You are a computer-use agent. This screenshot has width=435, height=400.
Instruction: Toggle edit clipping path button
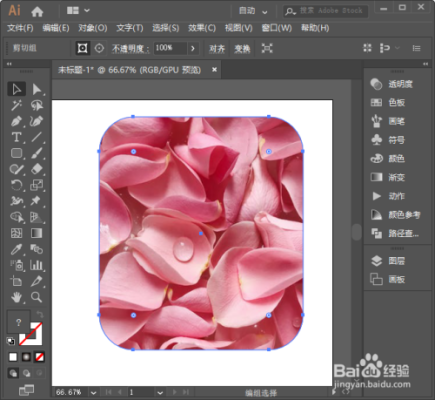click(x=82, y=48)
